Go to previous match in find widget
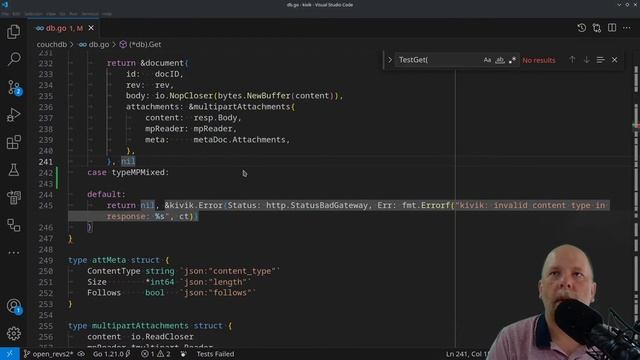 572,60
